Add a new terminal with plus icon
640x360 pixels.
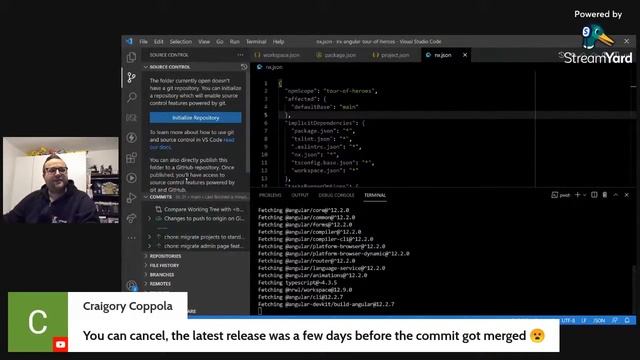(577, 195)
